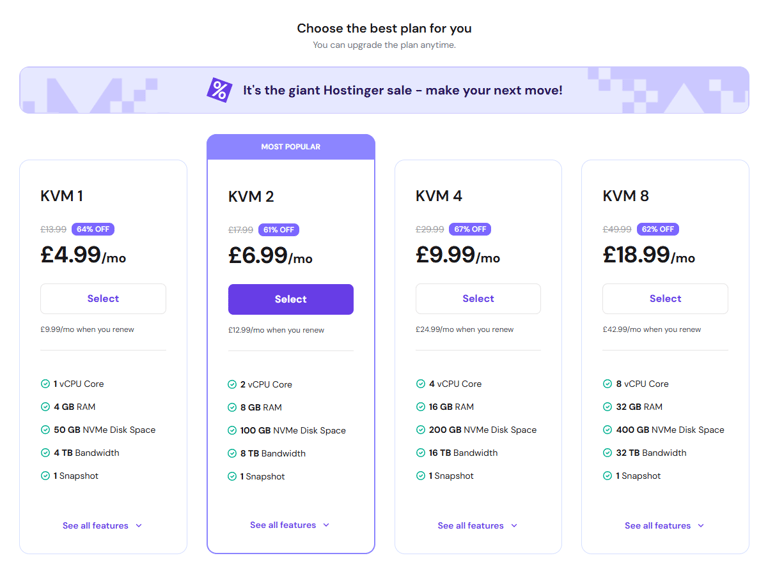
Task: Expand See all features for KVM 1
Action: point(102,526)
